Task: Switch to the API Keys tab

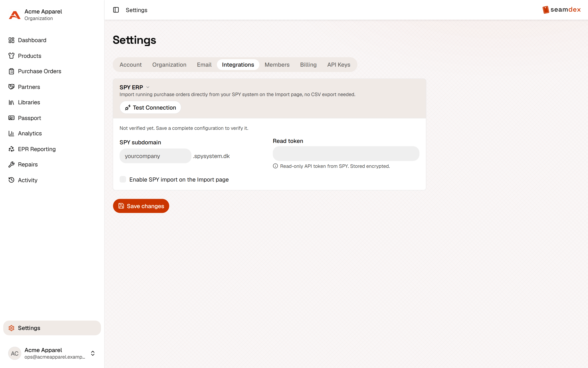Action: click(339, 65)
